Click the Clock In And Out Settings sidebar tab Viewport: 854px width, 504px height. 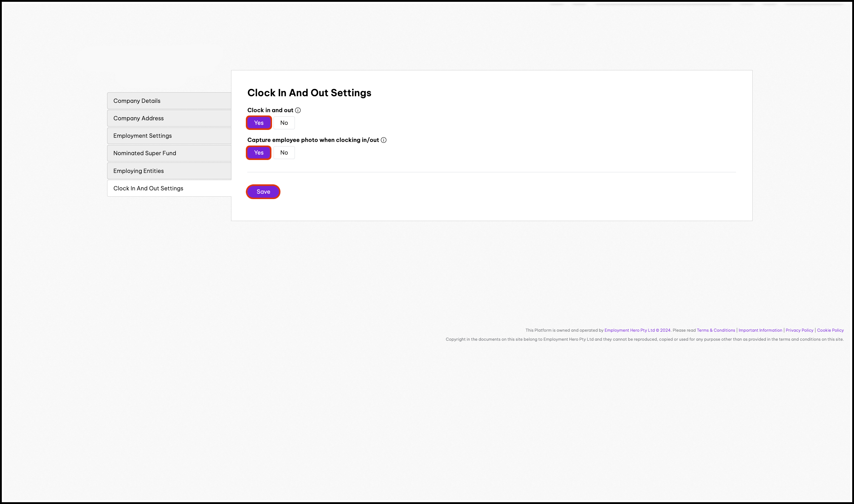169,189
